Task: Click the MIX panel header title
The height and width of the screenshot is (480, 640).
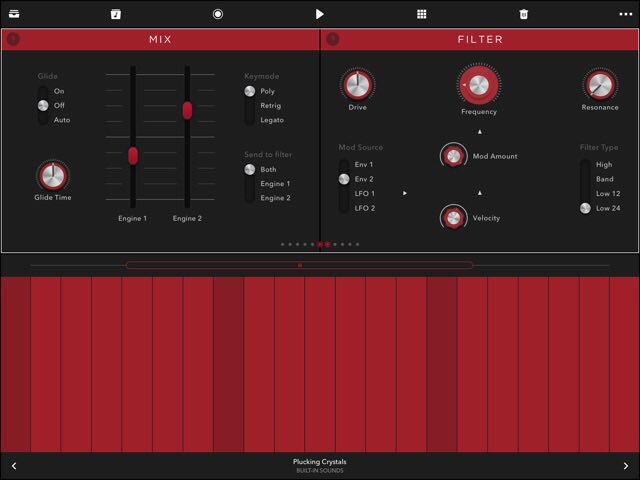Action: pyautogui.click(x=160, y=40)
